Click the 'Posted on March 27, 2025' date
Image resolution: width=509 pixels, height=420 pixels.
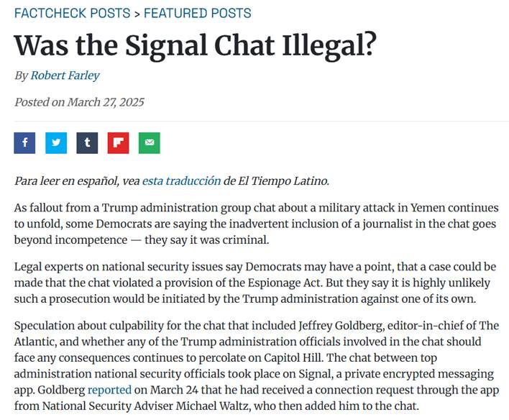point(79,102)
